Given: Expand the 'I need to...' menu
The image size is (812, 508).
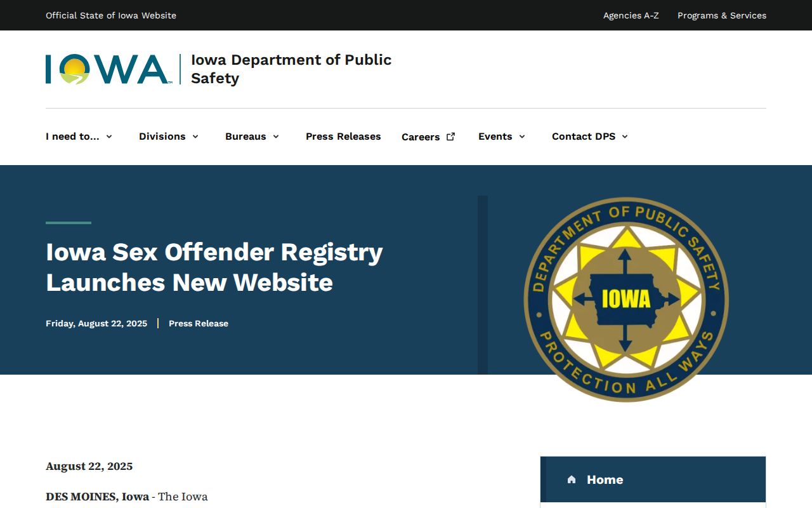Looking at the screenshot, I should [79, 137].
